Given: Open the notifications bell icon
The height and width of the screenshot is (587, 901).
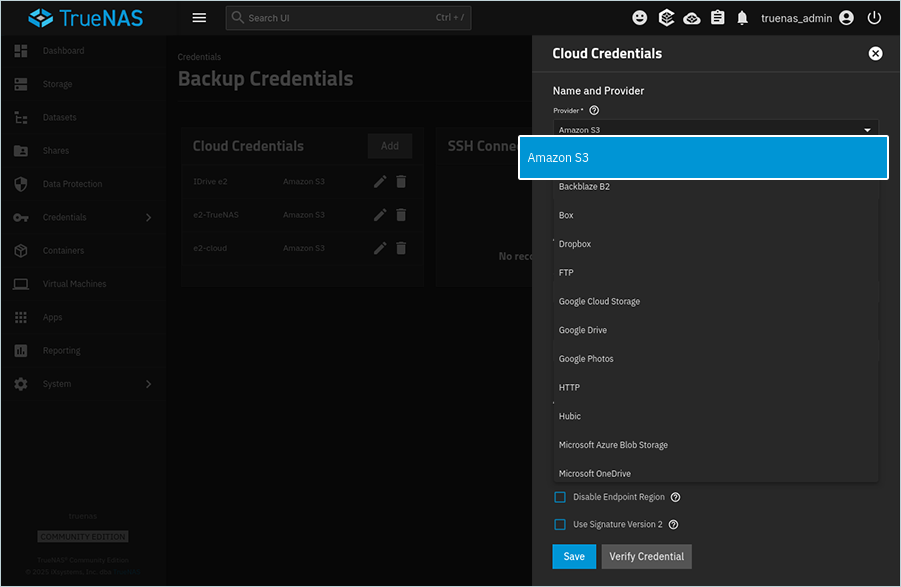Looking at the screenshot, I should pyautogui.click(x=742, y=18).
